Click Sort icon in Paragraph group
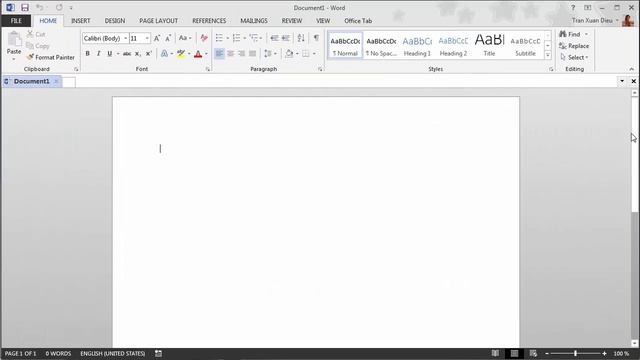 [x=301, y=38]
